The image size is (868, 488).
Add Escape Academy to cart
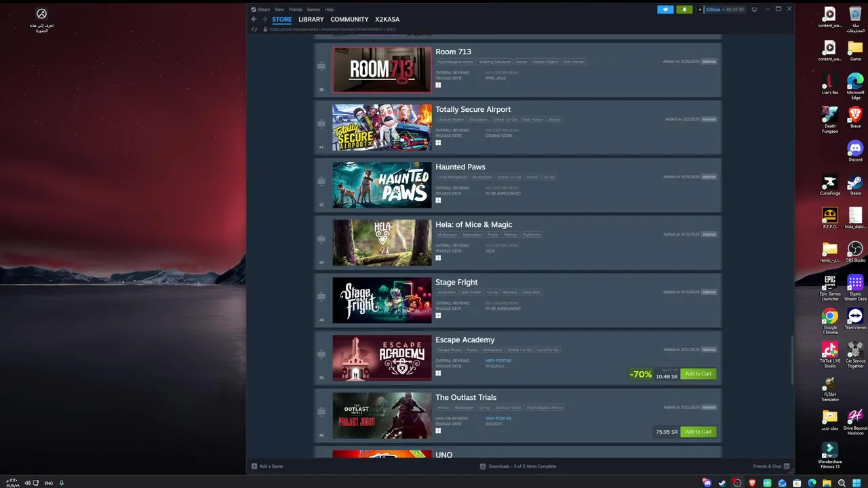tap(698, 374)
